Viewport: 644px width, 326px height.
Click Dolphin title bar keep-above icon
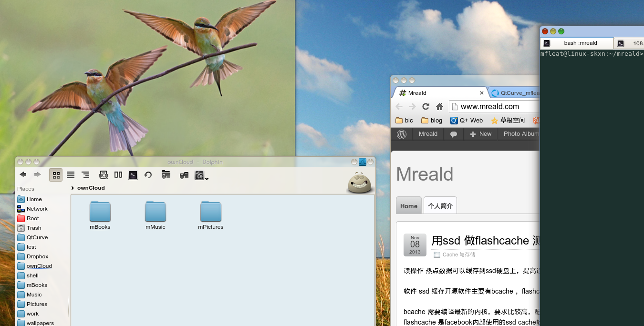tap(362, 162)
